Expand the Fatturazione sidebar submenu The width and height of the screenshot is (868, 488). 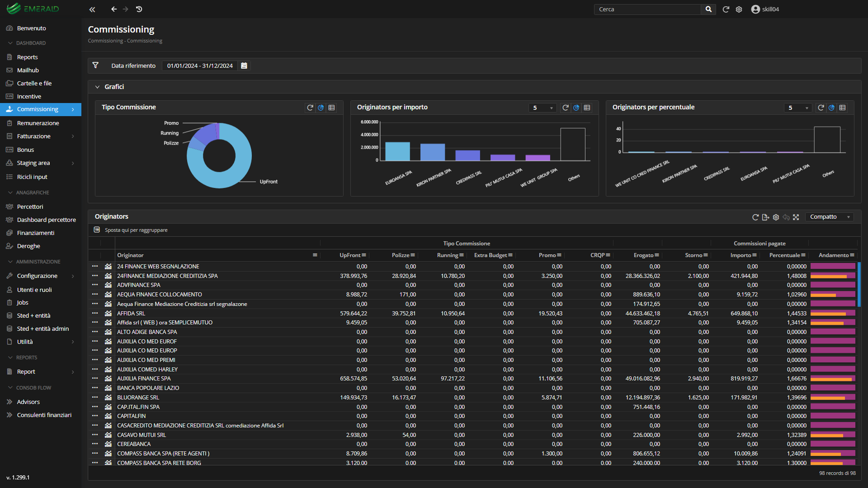pos(73,136)
